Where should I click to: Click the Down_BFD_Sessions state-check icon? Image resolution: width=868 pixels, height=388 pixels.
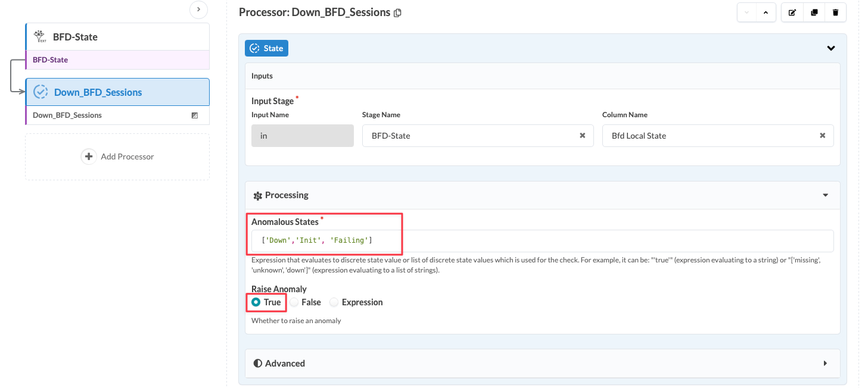tap(41, 92)
